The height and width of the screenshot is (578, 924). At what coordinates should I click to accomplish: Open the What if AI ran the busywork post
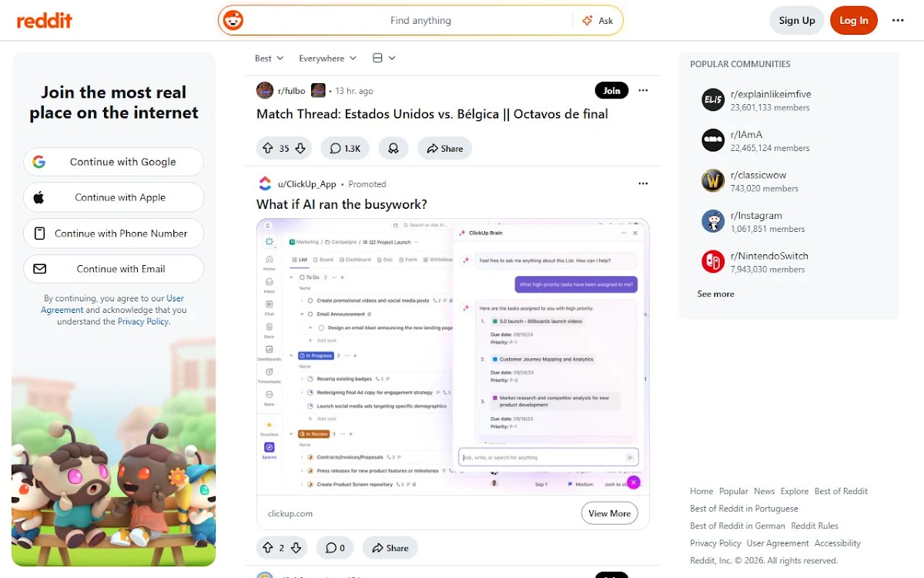(x=342, y=204)
